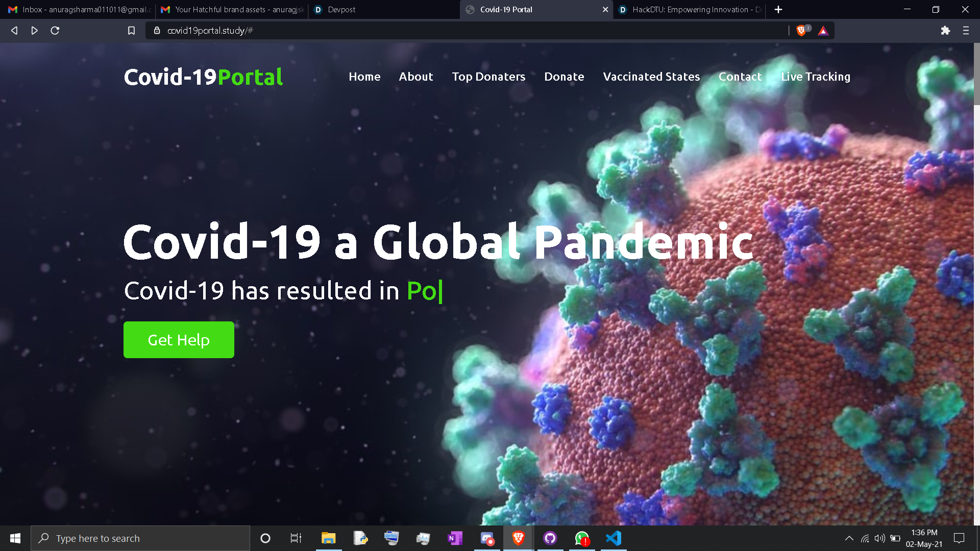Open Brave Rewards triangle icon

pyautogui.click(x=823, y=31)
